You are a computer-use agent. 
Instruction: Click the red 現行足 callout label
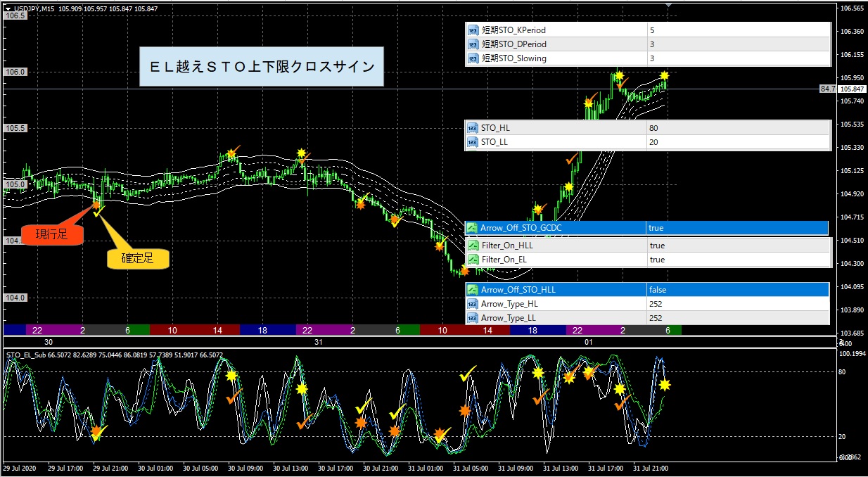click(53, 234)
